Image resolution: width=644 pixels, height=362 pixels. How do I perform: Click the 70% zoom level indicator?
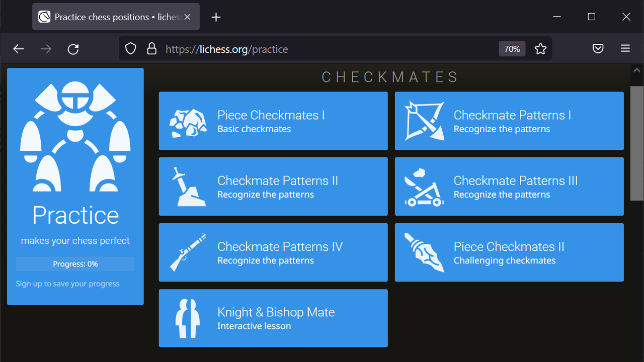coord(512,49)
